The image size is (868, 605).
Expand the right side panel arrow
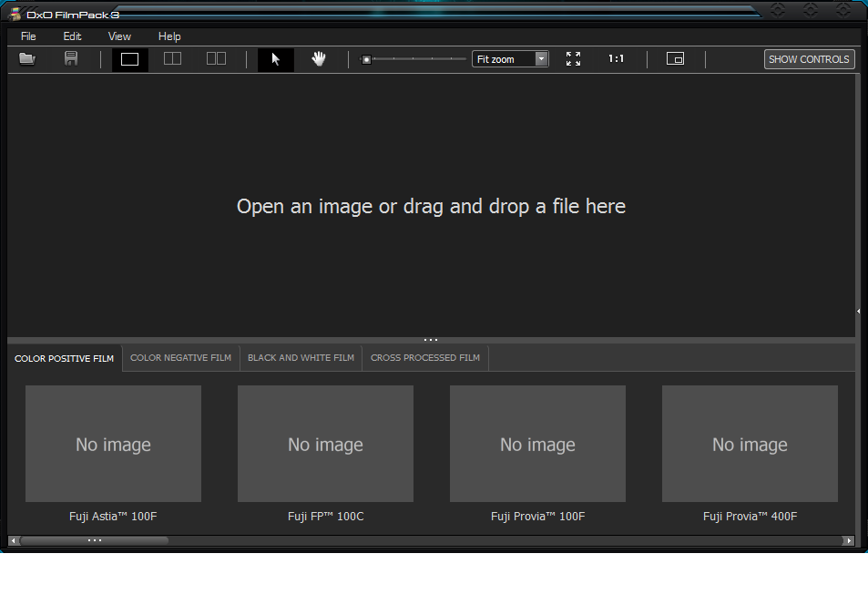click(x=859, y=312)
